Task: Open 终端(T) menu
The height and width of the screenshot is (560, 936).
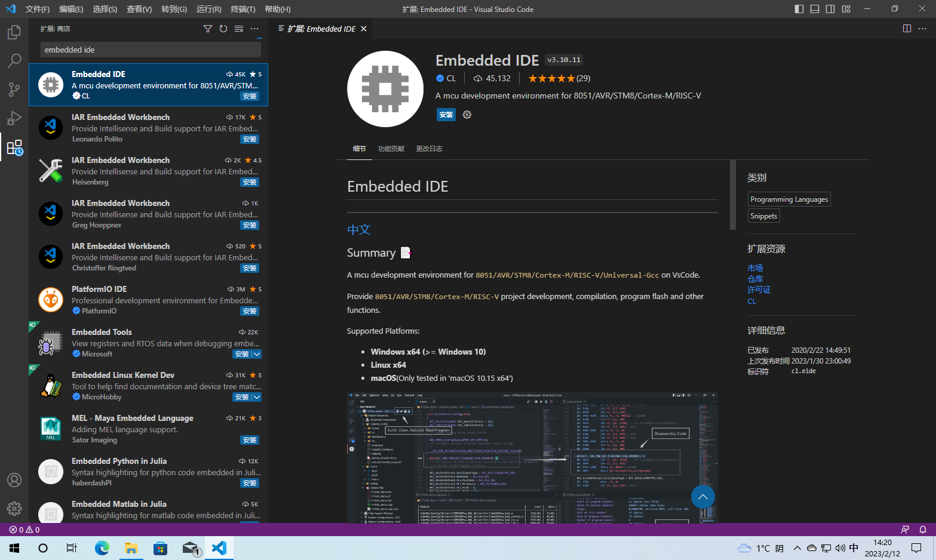Action: pyautogui.click(x=243, y=9)
